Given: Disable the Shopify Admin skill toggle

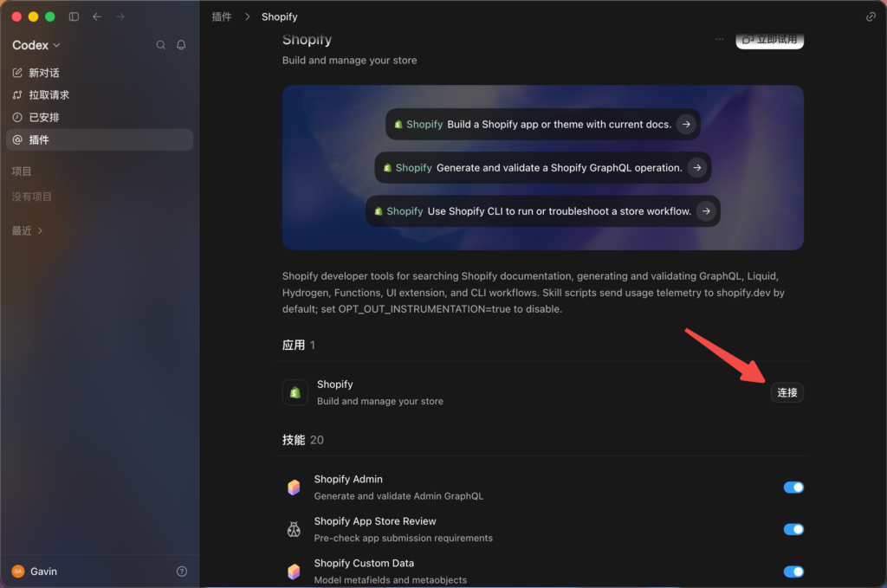Looking at the screenshot, I should (793, 487).
